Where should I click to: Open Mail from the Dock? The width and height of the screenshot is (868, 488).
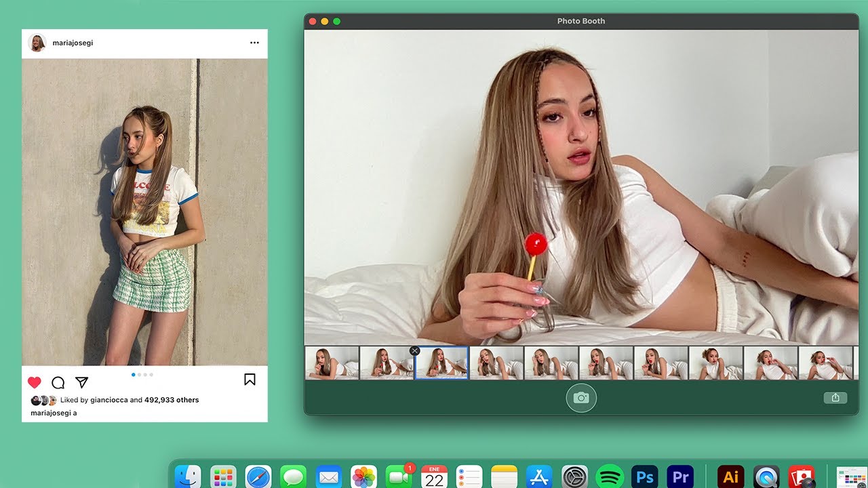pyautogui.click(x=329, y=476)
